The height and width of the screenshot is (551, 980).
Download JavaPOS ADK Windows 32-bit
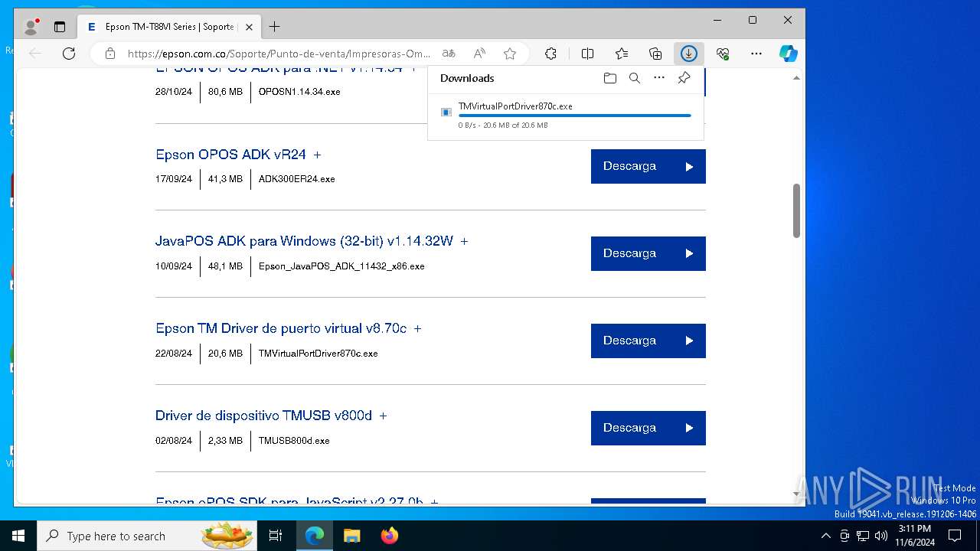pyautogui.click(x=648, y=253)
